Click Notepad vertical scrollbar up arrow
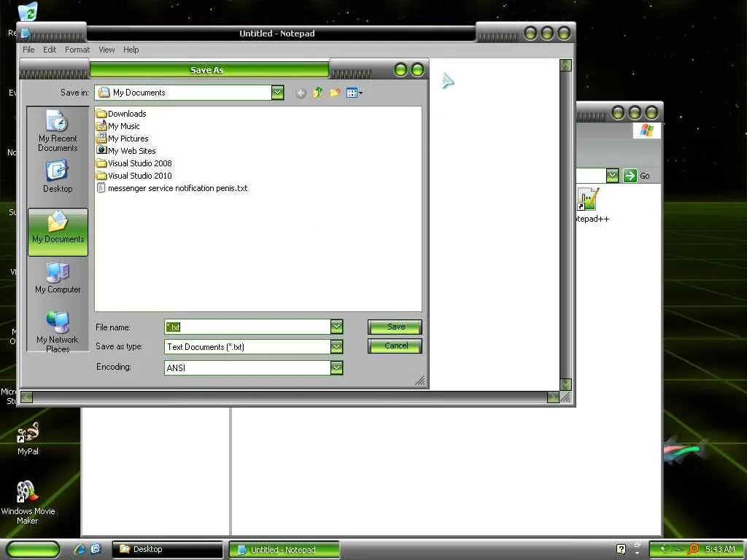 (565, 65)
